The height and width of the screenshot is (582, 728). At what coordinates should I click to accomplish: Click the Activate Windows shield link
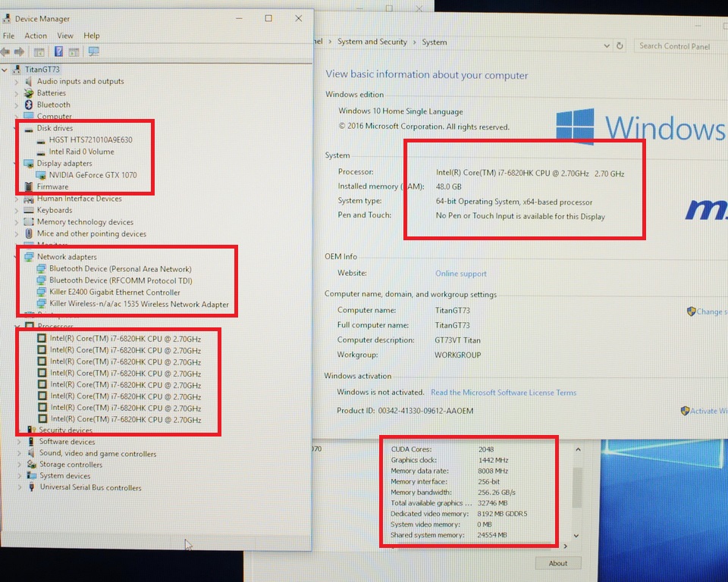coord(704,411)
